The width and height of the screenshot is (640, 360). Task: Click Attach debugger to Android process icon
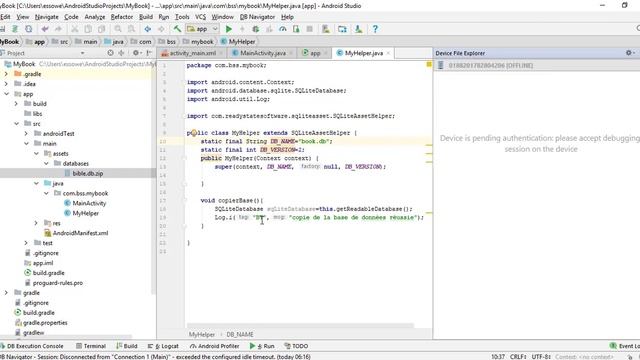[296, 29]
